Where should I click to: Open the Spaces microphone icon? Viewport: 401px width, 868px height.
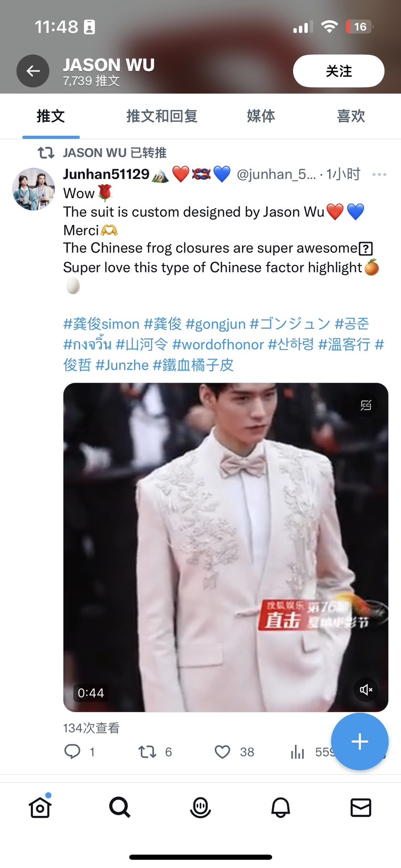pyautogui.click(x=200, y=807)
